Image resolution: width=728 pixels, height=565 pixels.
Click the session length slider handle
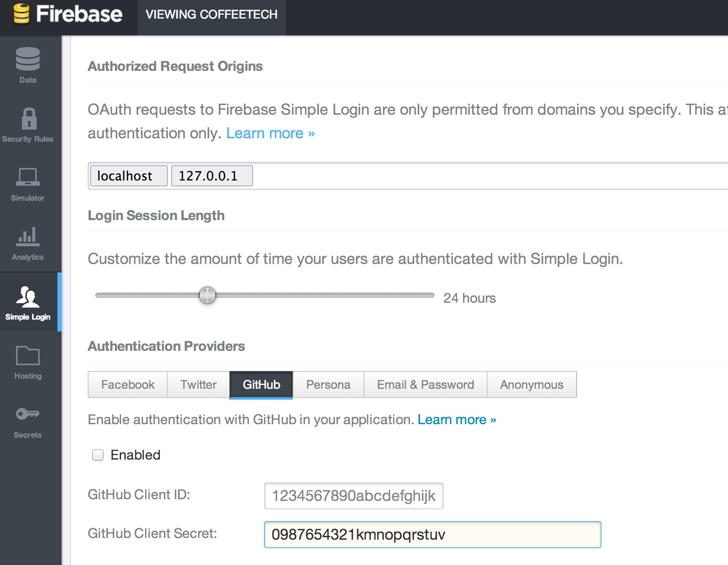(x=207, y=295)
